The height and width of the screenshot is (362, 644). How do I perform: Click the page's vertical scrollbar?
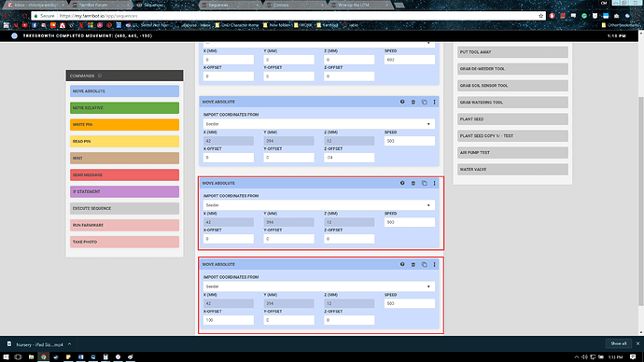pyautogui.click(x=640, y=202)
